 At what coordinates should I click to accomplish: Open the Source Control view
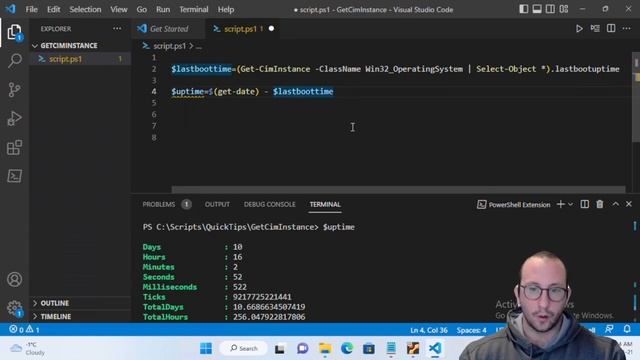pos(14,89)
